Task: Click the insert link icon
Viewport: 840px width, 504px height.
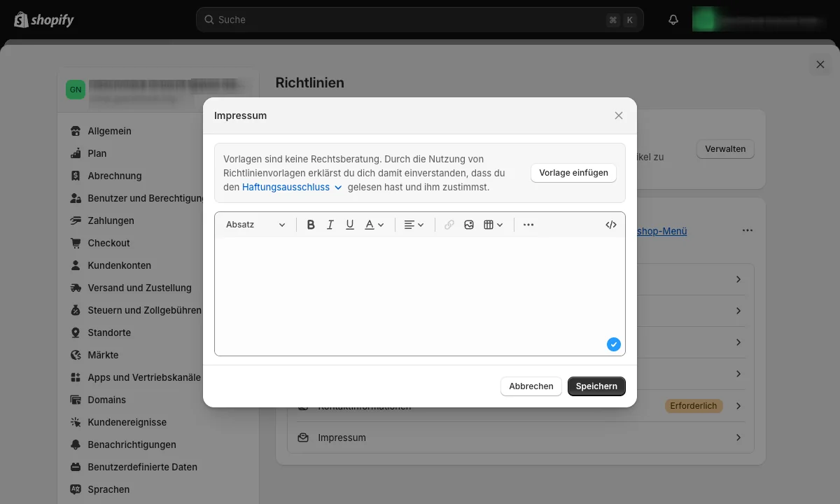Action: click(449, 225)
